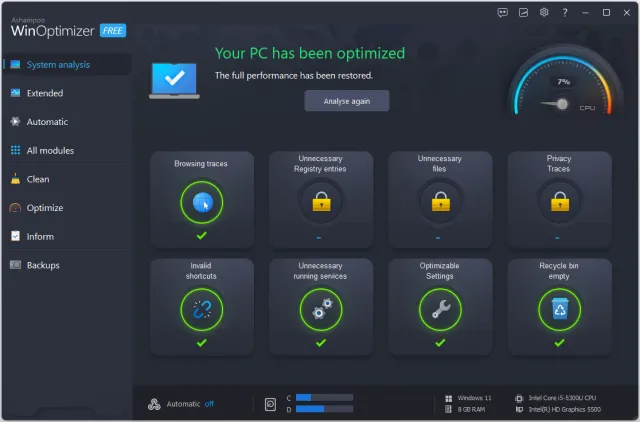Open the Optimizable Settings wrench icon
The width and height of the screenshot is (640, 422).
coord(440,309)
